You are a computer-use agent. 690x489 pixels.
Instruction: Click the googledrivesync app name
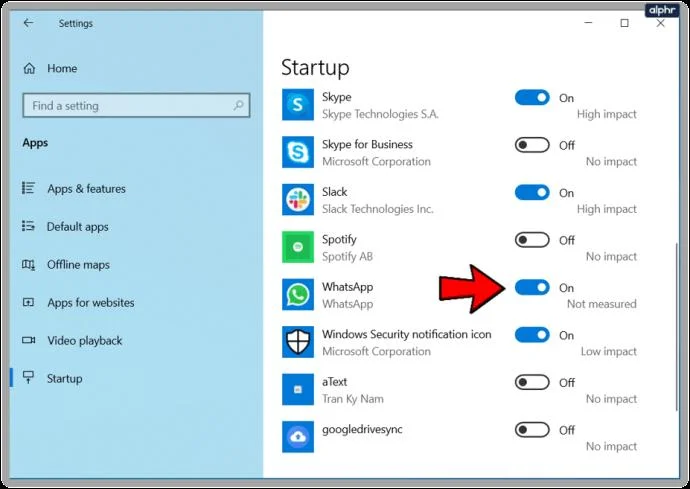click(x=362, y=430)
